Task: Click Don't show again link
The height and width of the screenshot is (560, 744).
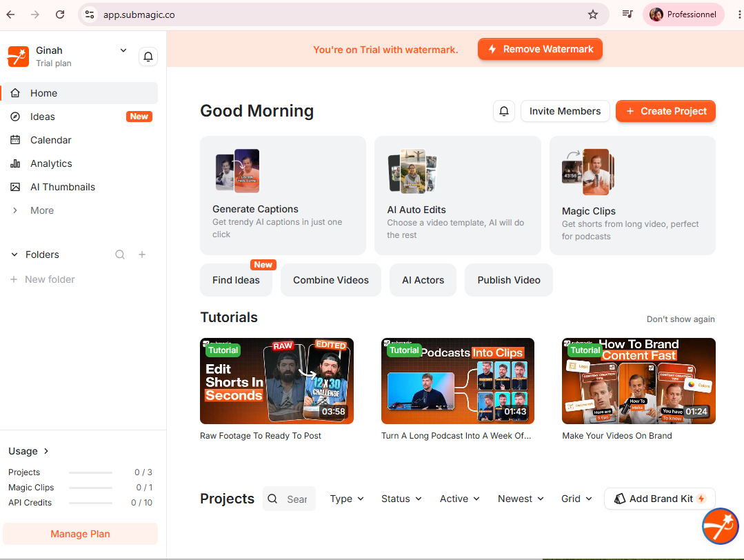Action: pos(681,319)
